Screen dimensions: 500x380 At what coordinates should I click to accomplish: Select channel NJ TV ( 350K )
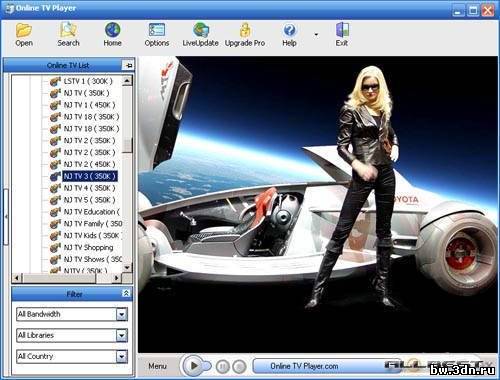86,93
